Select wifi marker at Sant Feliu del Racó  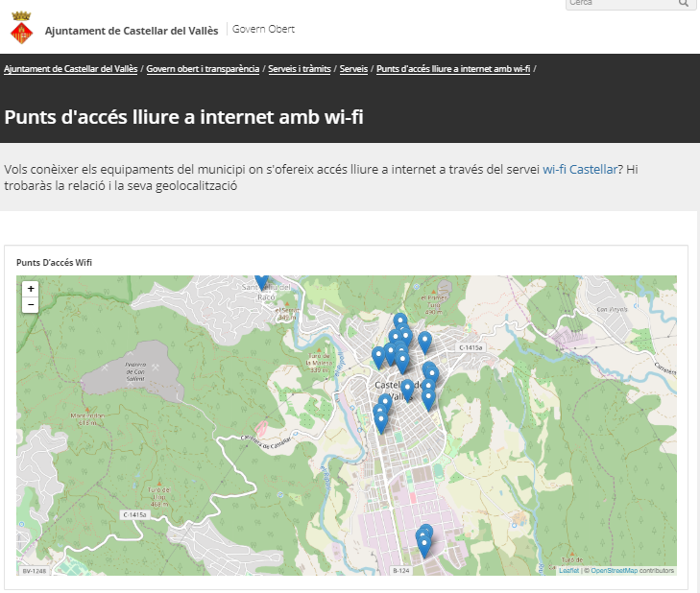(x=261, y=279)
